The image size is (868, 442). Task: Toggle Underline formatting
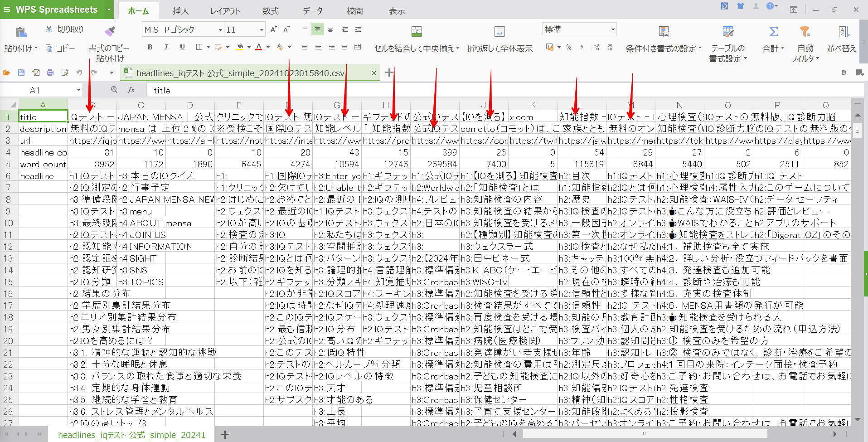[x=182, y=47]
